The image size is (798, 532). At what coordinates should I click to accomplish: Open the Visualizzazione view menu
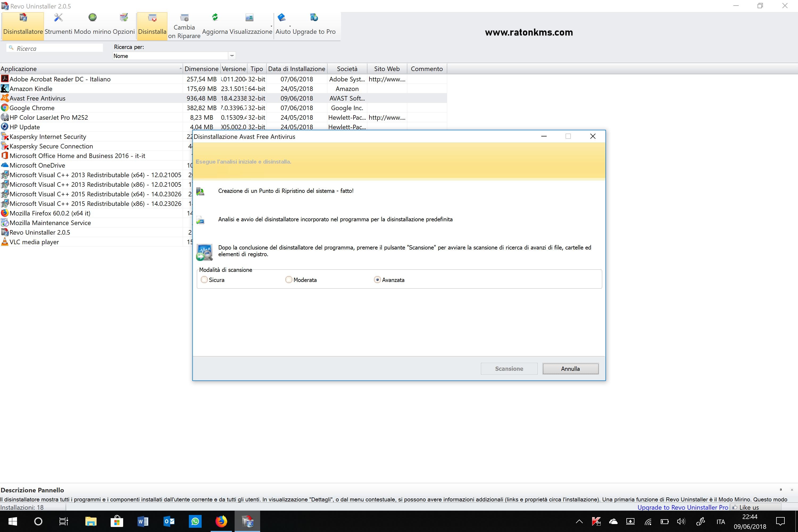[251, 26]
